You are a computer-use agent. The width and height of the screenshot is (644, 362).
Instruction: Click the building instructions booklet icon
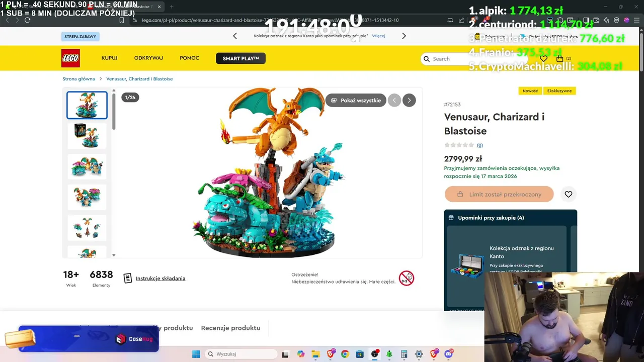coord(128,278)
